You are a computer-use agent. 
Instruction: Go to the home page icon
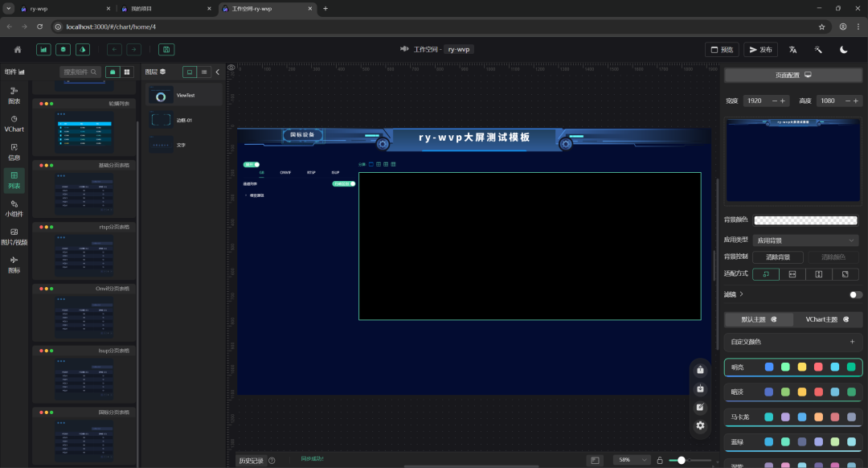pyautogui.click(x=18, y=49)
